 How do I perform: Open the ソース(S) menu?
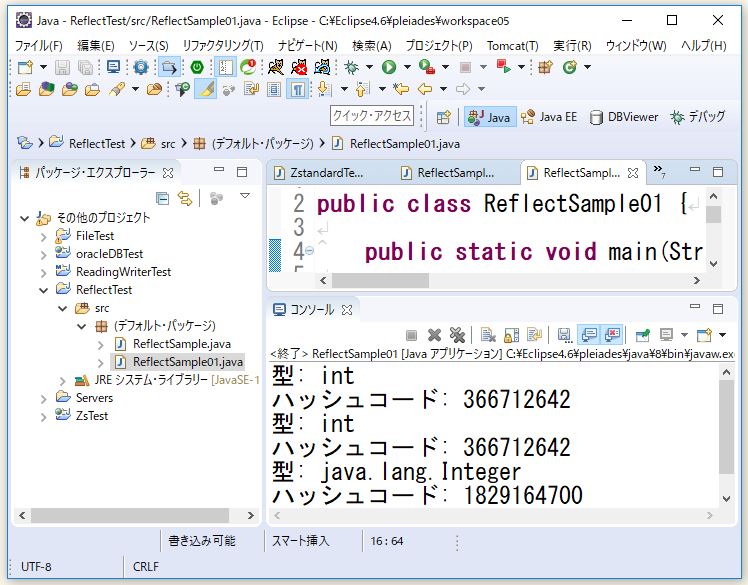click(x=148, y=46)
